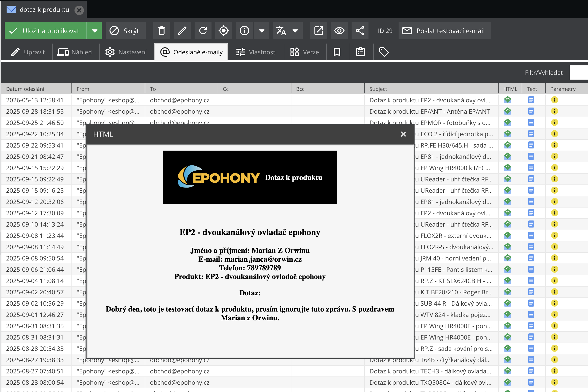Click Epohony logo banner in HTML preview
This screenshot has height=392, width=588.
coord(250,177)
